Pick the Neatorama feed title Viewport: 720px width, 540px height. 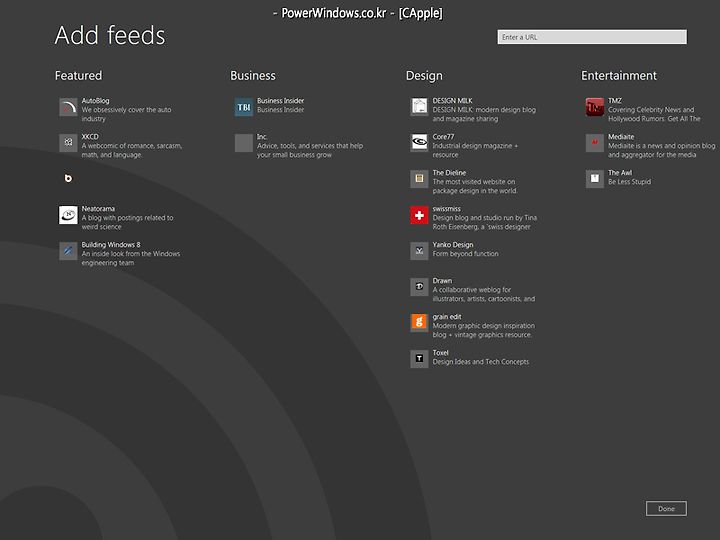[98, 208]
